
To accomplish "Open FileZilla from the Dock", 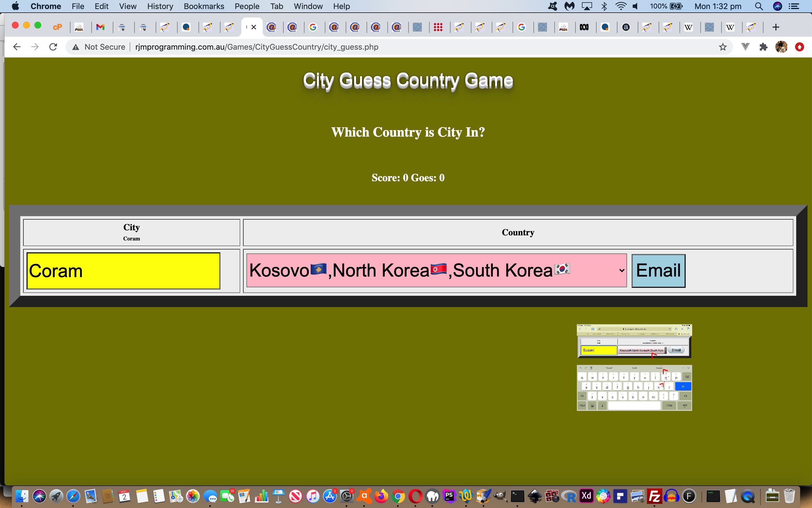I will click(655, 496).
